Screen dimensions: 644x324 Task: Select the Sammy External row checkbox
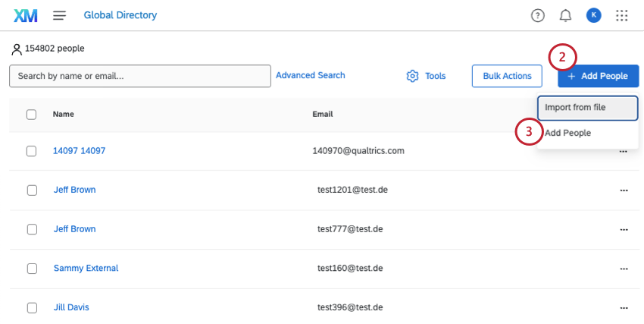point(32,269)
